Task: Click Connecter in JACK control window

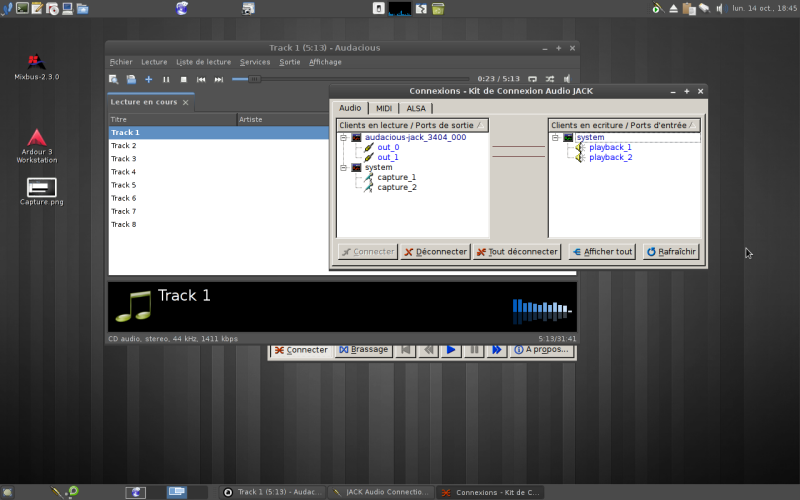Action: point(301,350)
